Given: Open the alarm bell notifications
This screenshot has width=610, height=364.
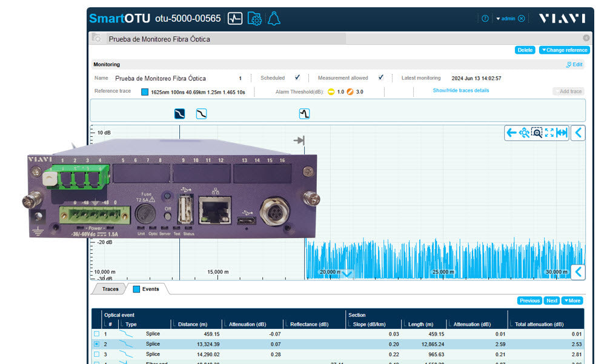Looking at the screenshot, I should click(274, 19).
